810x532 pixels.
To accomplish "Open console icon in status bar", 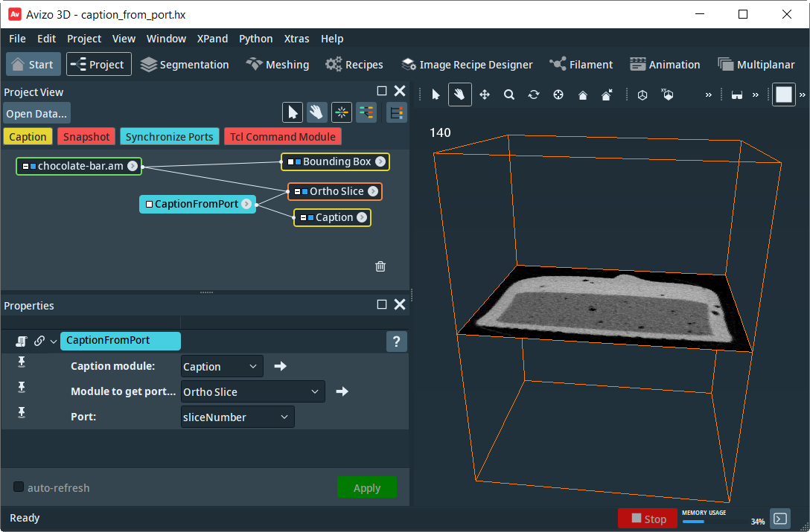I will pos(780,519).
